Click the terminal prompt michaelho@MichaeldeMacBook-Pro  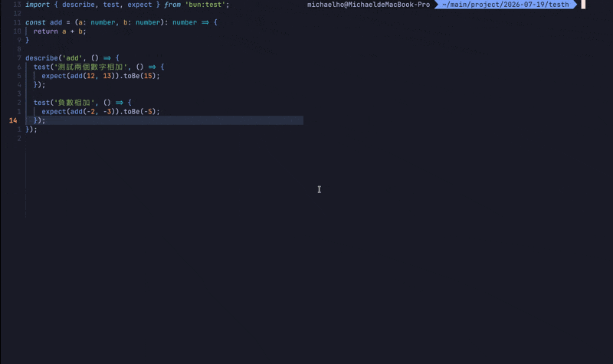pyautogui.click(x=369, y=5)
